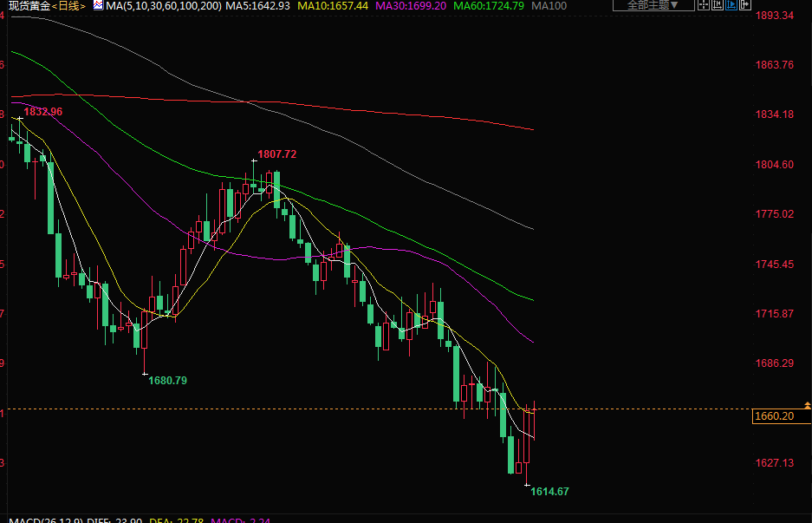
Task: Click the 1893.34 top price axis label
Action: coord(775,16)
